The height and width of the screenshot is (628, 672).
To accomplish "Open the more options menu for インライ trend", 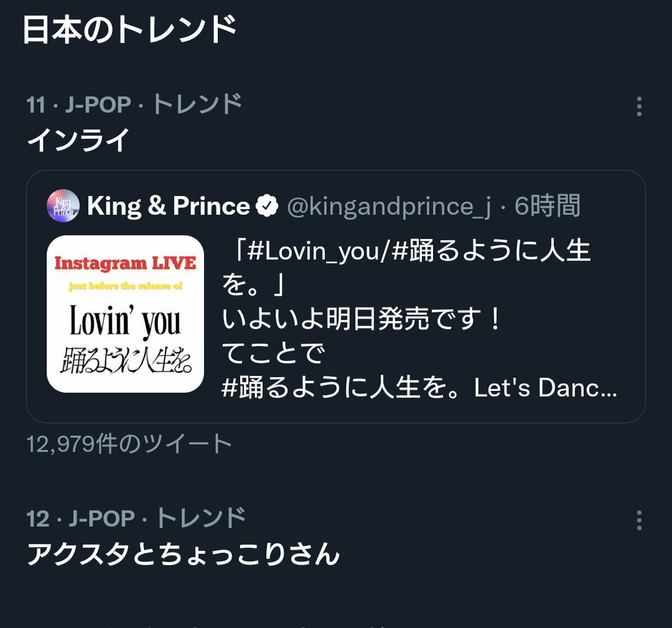I will tap(639, 107).
